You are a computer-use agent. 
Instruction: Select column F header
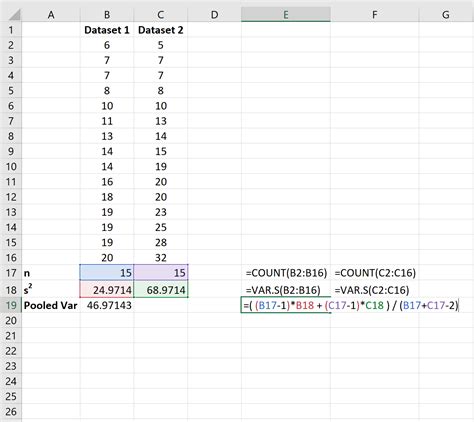tap(375, 15)
